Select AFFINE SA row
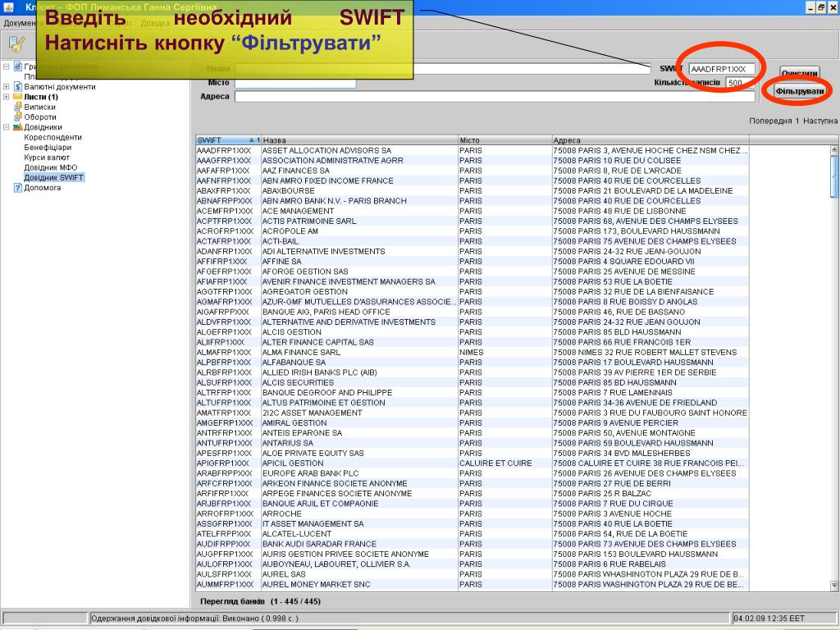840x630 pixels. [x=472, y=262]
